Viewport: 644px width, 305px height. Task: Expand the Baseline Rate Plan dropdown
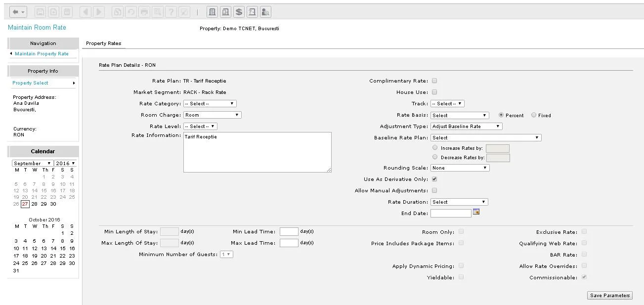[x=486, y=138]
